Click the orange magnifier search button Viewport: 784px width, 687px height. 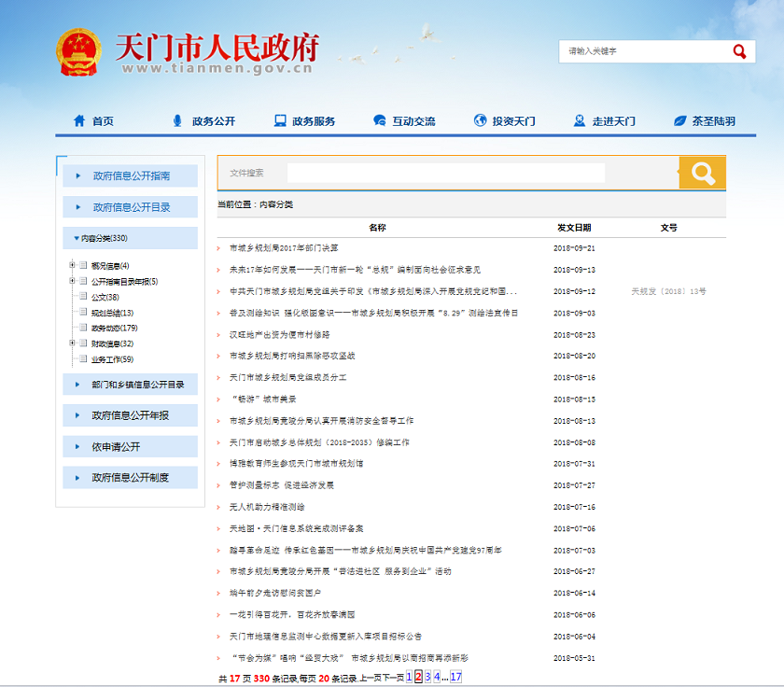(702, 173)
